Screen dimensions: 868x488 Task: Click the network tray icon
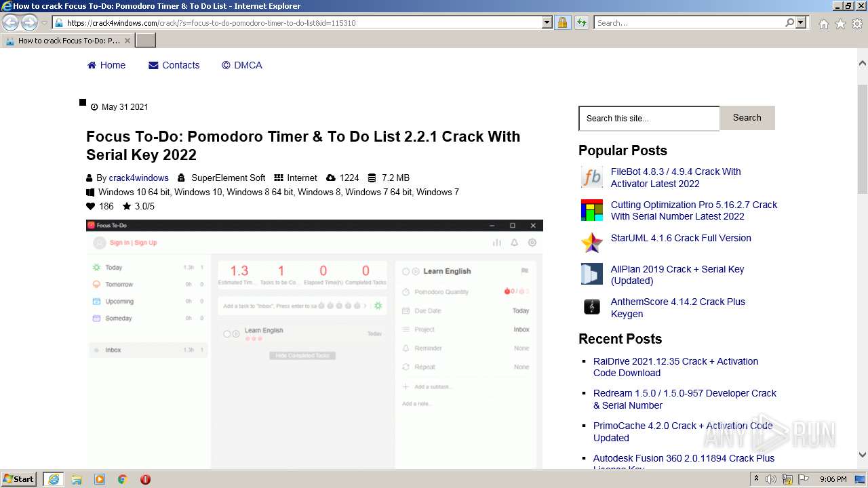[787, 479]
